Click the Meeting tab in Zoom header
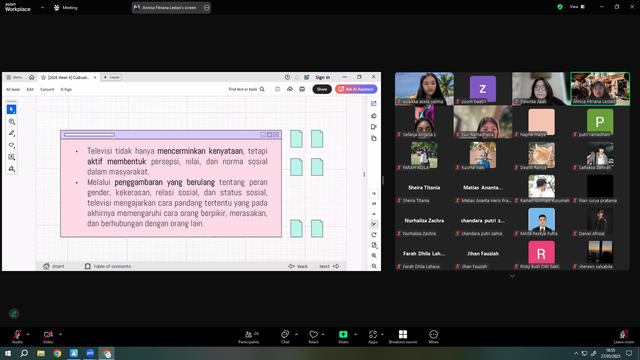Image resolution: width=640 pixels, height=360 pixels. coord(66,7)
